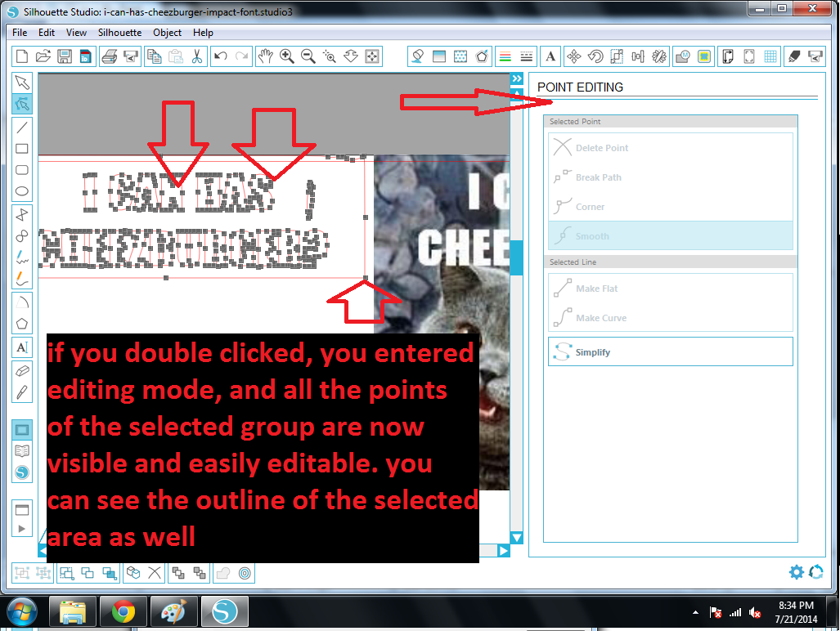Zoom out with the magnifier minus icon
Viewport: 840px width, 631px height.
click(x=308, y=56)
